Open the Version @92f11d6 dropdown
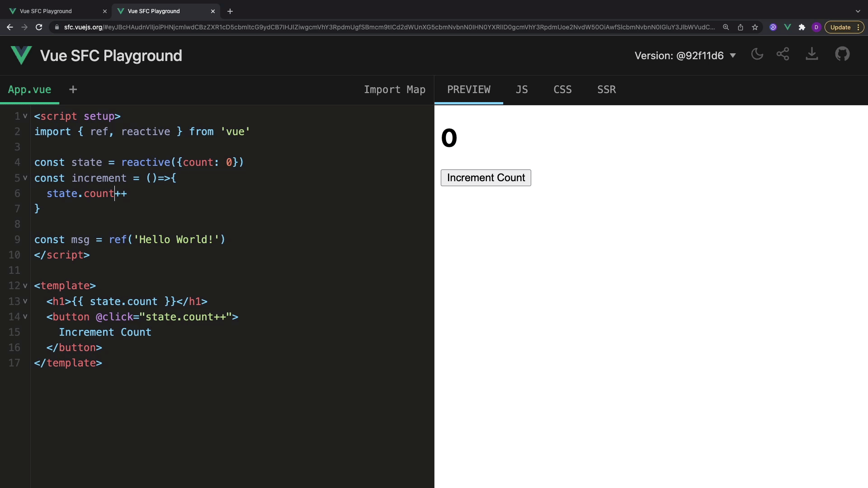Viewport: 868px width, 488px height. [x=685, y=56]
